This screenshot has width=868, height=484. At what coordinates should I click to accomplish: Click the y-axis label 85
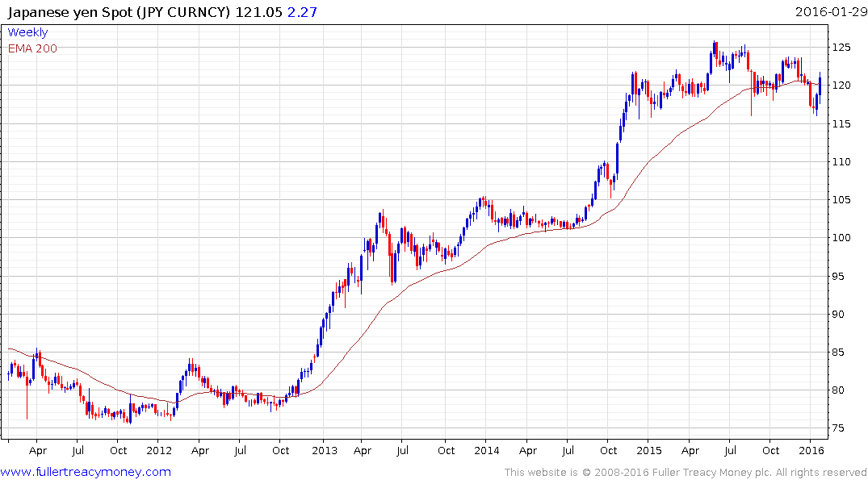coord(838,353)
